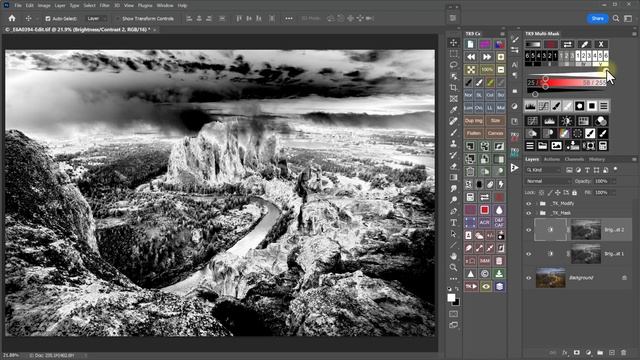Select the Move tool in the toolbar
The width and height of the screenshot is (640, 360).
tap(453, 42)
